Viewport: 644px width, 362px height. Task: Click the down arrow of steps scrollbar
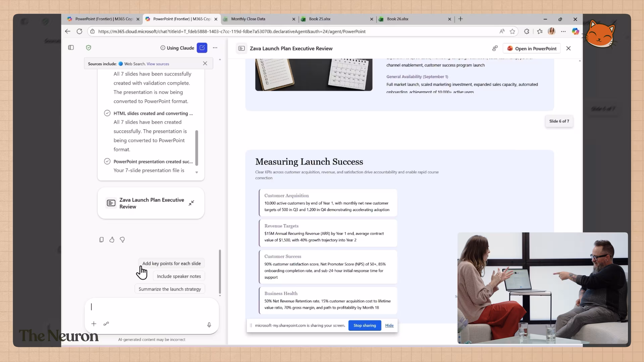click(197, 172)
